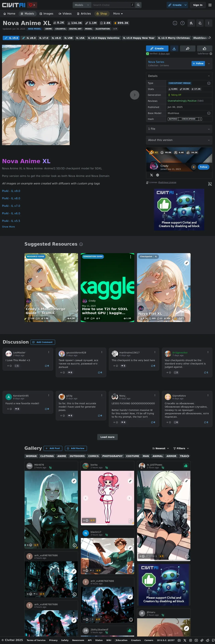Open the hamburger menu in the header
This screenshot has height=644, width=215.
(x=210, y=5)
